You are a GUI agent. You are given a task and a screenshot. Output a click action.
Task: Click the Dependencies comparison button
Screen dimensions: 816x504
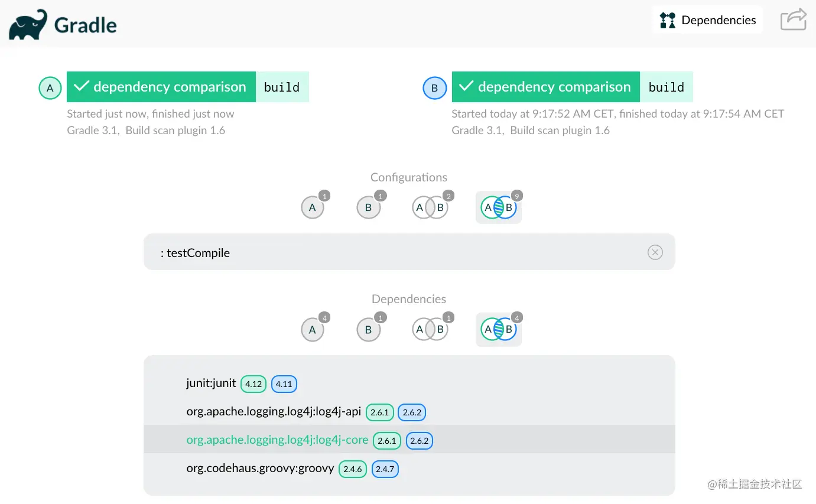click(x=708, y=20)
